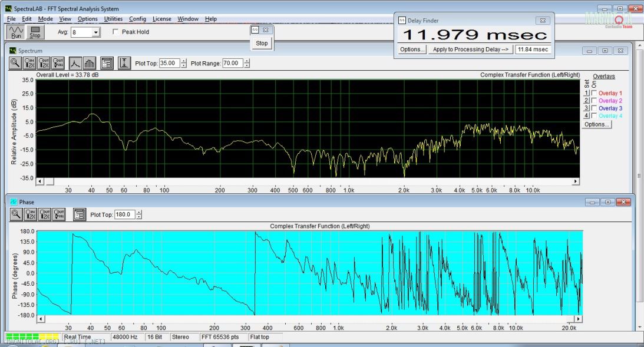Enable the Peak Hold checkbox

click(x=116, y=32)
